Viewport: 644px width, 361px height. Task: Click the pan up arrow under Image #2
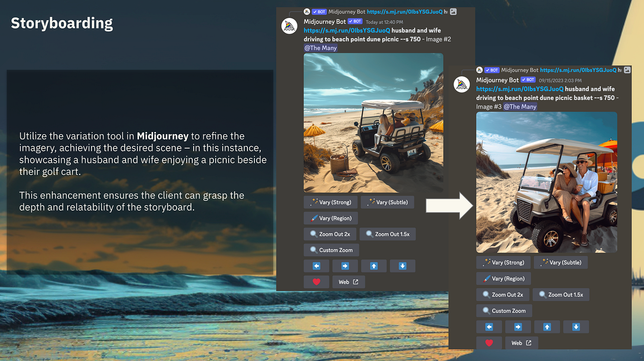pos(374,266)
